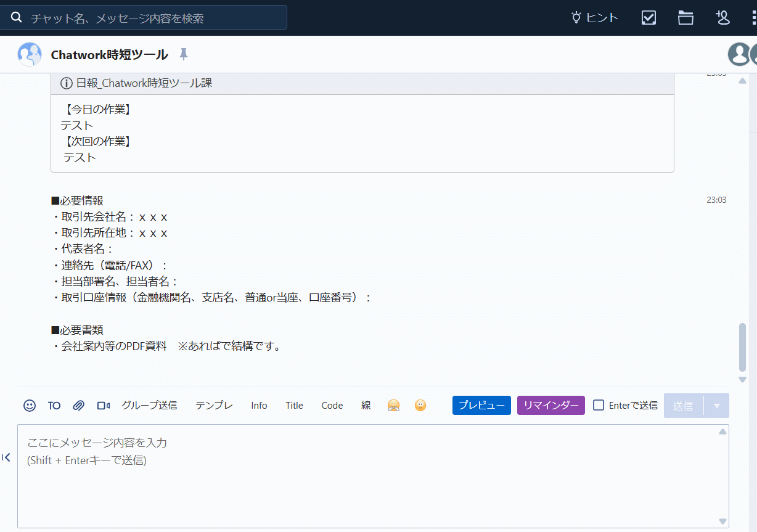This screenshot has height=532, width=757.
Task: Open the ヒント lightbulb menu
Action: coord(594,18)
